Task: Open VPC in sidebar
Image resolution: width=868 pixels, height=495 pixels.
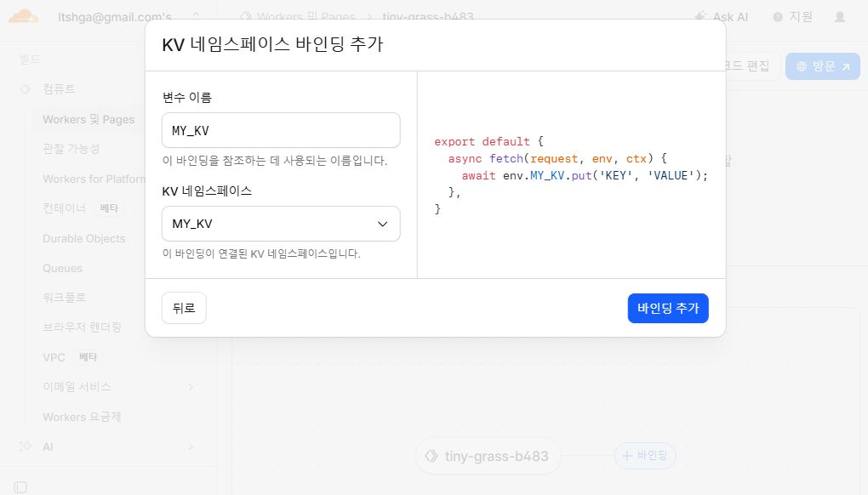Action: pyautogui.click(x=54, y=357)
